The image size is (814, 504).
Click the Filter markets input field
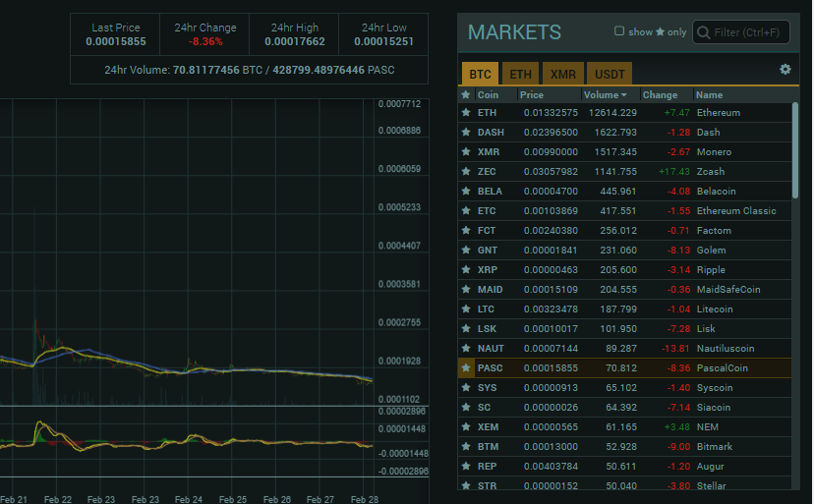741,32
